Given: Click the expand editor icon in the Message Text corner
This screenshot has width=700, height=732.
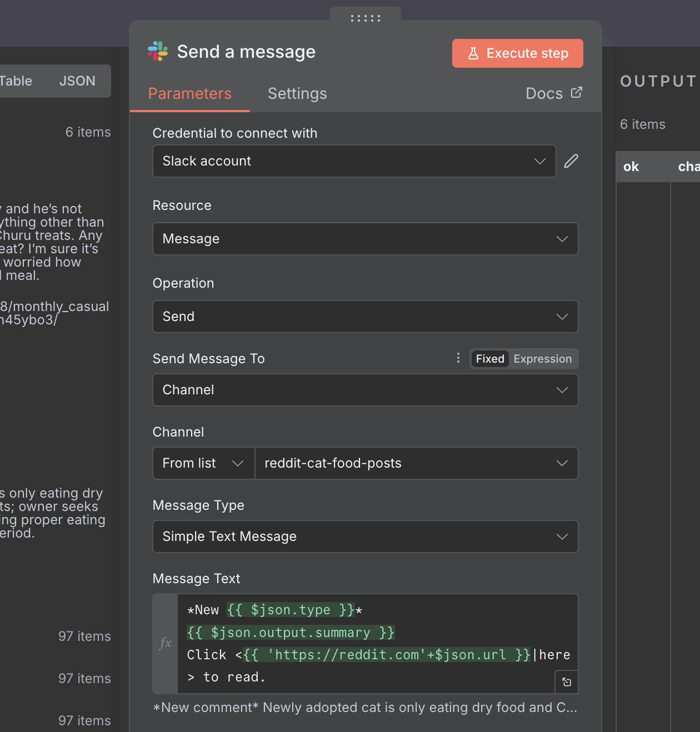Looking at the screenshot, I should (566, 681).
